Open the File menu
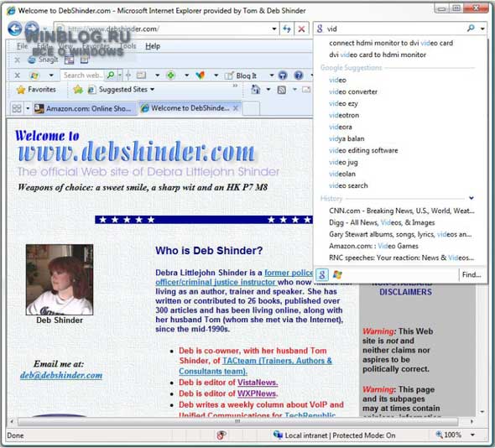This screenshot has width=495, height=448. pyautogui.click(x=22, y=46)
